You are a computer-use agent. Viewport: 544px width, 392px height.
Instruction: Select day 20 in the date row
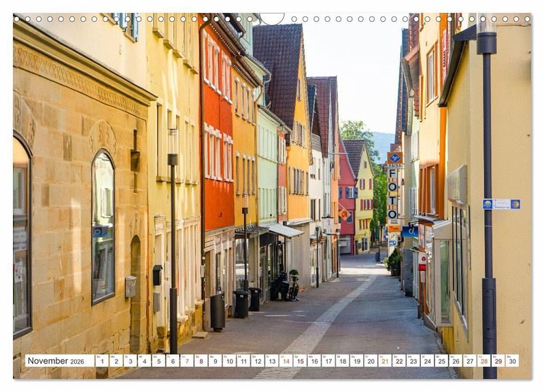tap(371, 361)
